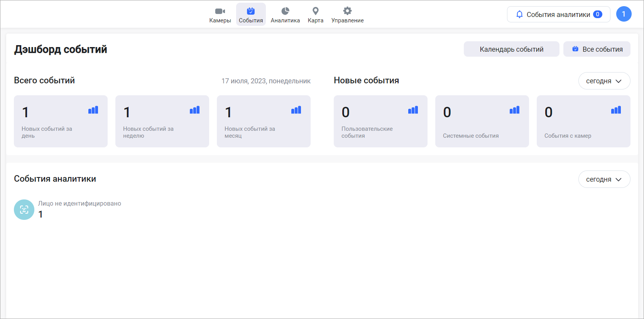This screenshot has width=644, height=319.
Task: Click the Все события button
Action: (597, 49)
